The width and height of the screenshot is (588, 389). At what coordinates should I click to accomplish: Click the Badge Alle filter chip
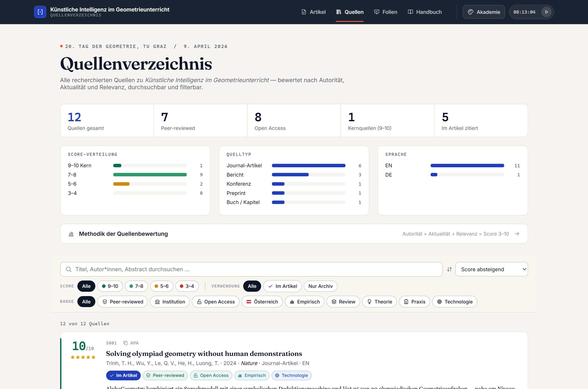(x=86, y=302)
